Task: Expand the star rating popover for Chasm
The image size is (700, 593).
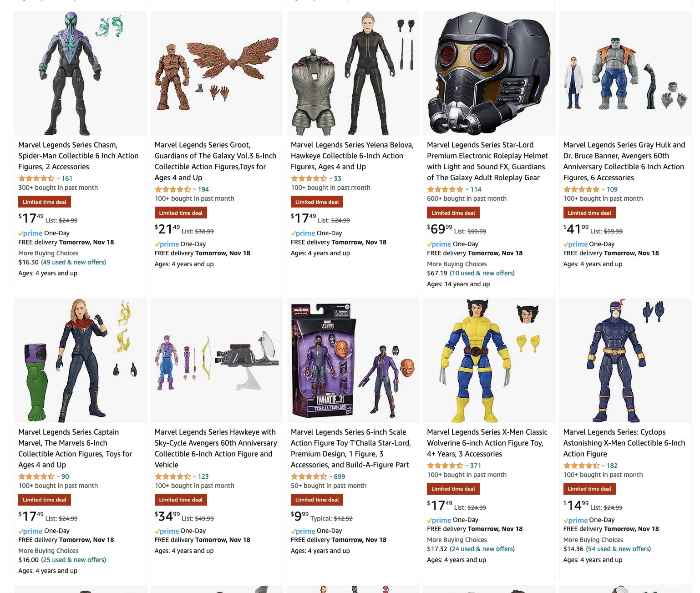Action: (58, 178)
